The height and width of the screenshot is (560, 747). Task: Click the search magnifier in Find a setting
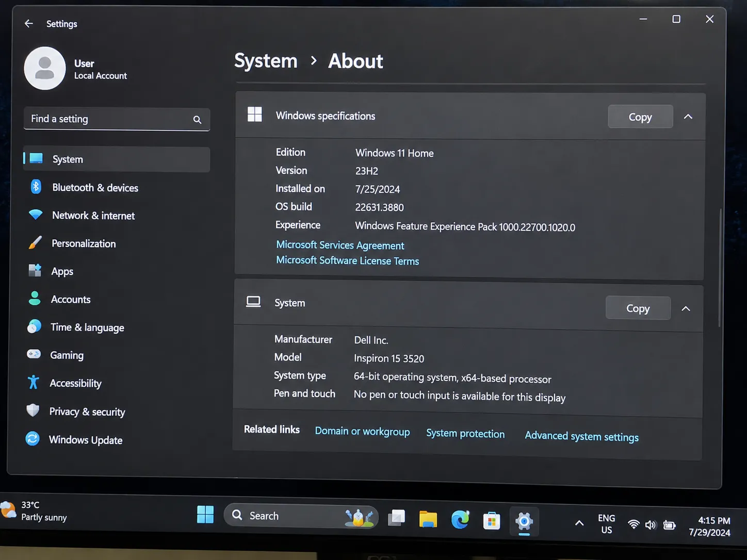point(197,120)
